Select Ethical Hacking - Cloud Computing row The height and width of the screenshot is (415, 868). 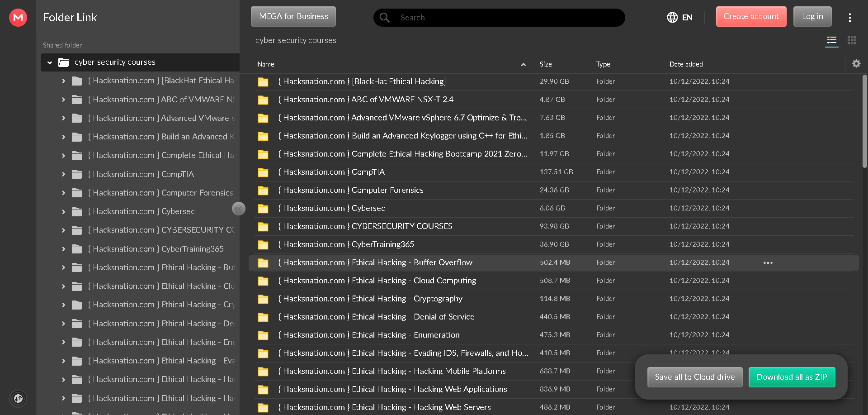(554, 281)
